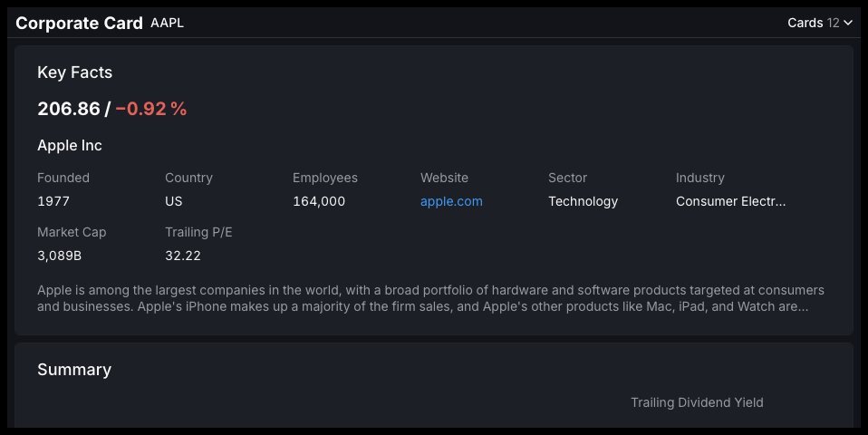Click the price value 206.86

coord(69,109)
